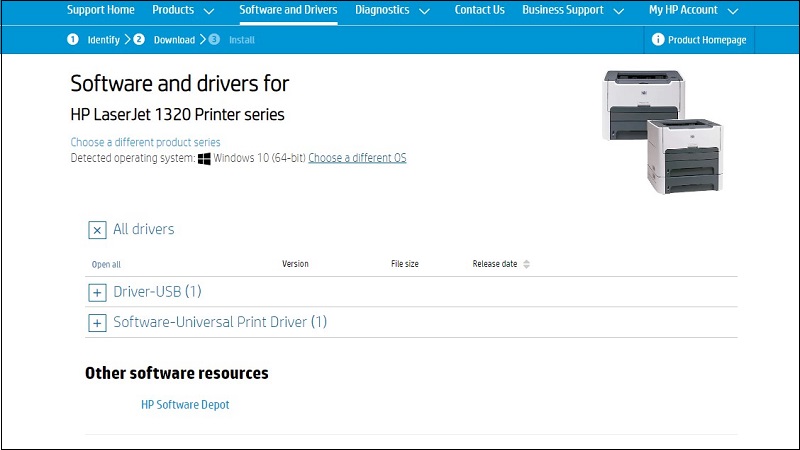This screenshot has width=800, height=450.
Task: Collapse the All drivers X box
Action: 97,230
